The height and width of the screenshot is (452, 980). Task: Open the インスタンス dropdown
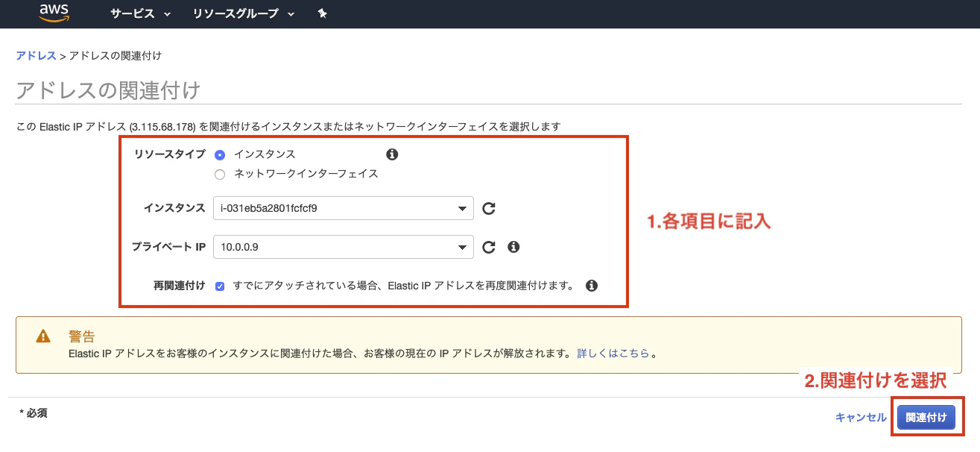click(x=343, y=208)
